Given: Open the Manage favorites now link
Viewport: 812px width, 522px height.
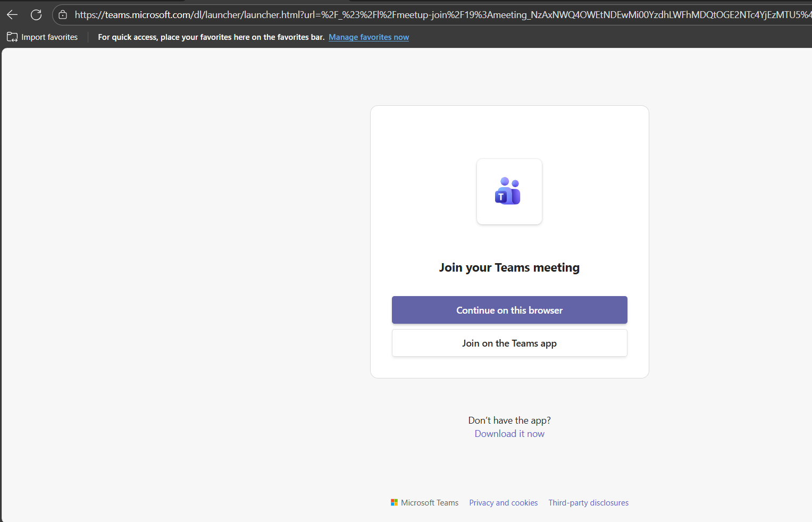Looking at the screenshot, I should (x=369, y=37).
